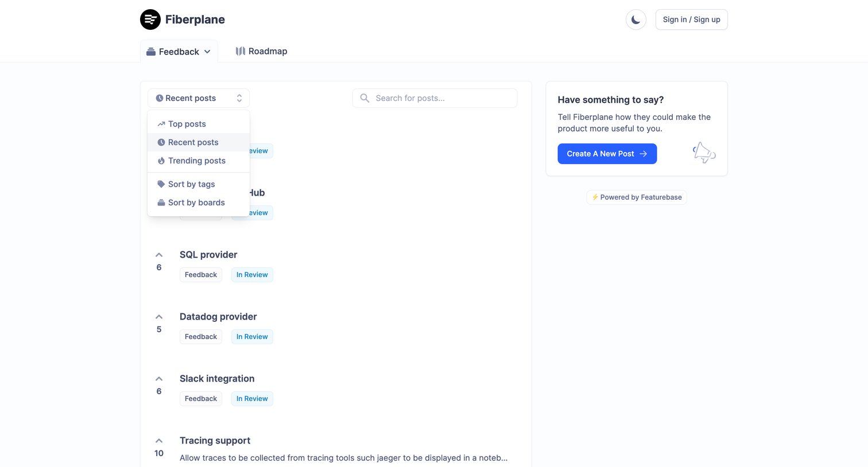Click the megaphone illustration icon

click(704, 153)
